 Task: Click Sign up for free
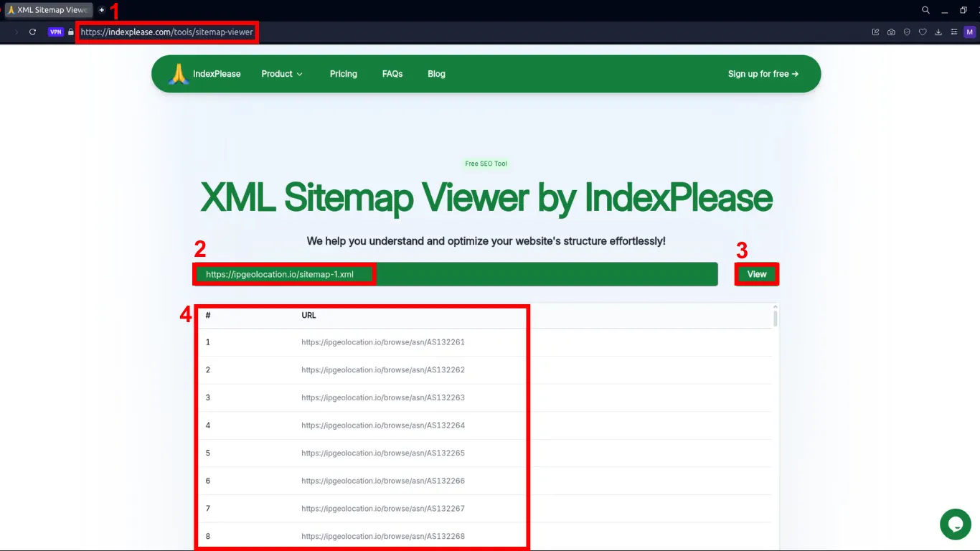pos(763,74)
